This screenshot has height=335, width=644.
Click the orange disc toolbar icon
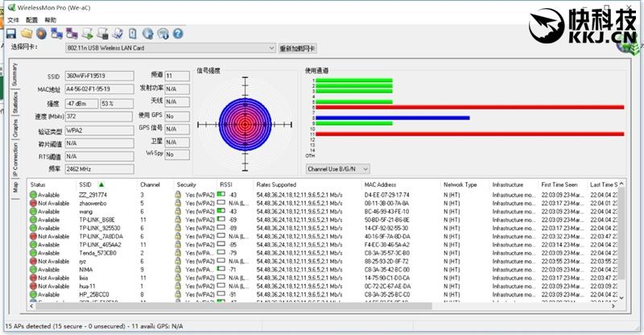(x=42, y=34)
